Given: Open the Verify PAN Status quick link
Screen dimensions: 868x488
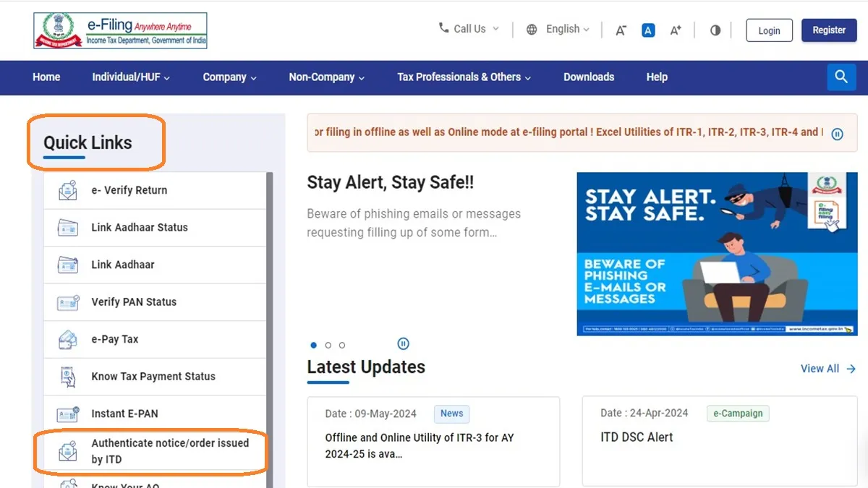Looking at the screenshot, I should 155,302.
